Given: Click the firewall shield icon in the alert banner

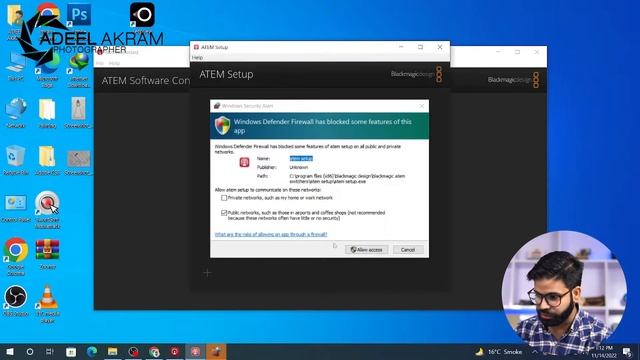Looking at the screenshot, I should 222,125.
